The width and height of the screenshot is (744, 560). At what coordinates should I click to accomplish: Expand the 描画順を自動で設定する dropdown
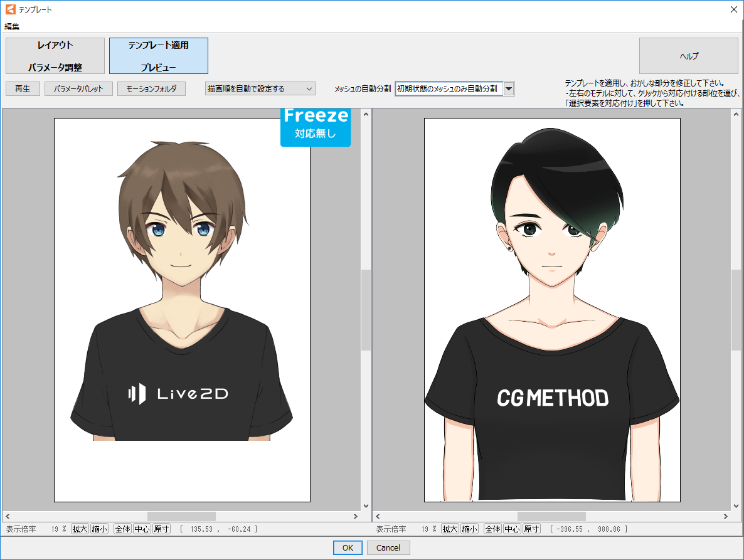[260, 89]
